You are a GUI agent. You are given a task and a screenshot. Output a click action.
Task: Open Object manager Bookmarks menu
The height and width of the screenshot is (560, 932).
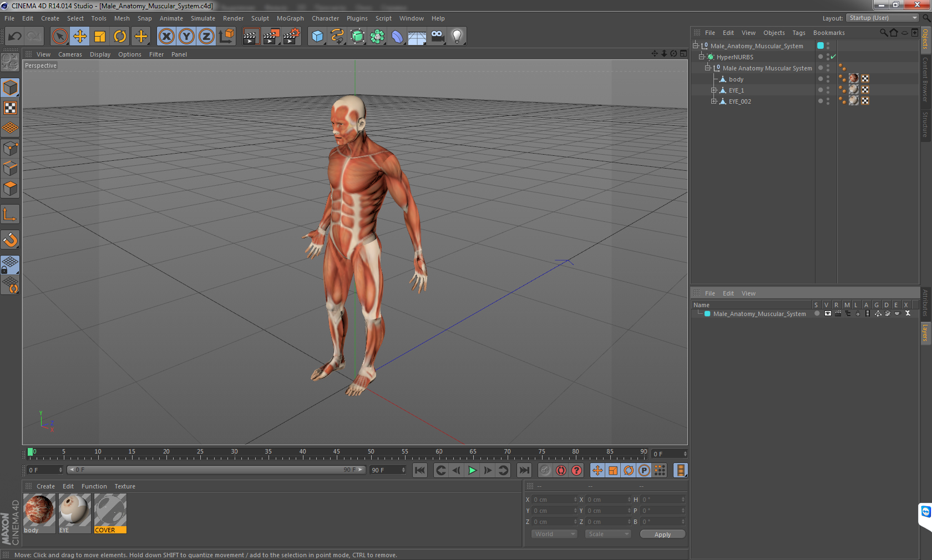coord(829,33)
